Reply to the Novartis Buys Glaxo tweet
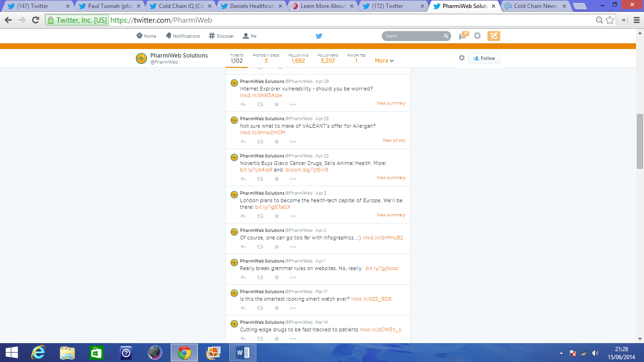Image resolution: width=644 pixels, height=362 pixels. click(243, 179)
